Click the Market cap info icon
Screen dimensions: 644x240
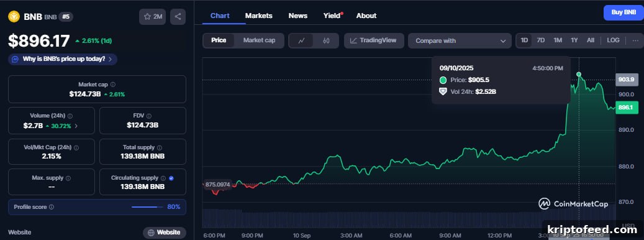click(113, 85)
